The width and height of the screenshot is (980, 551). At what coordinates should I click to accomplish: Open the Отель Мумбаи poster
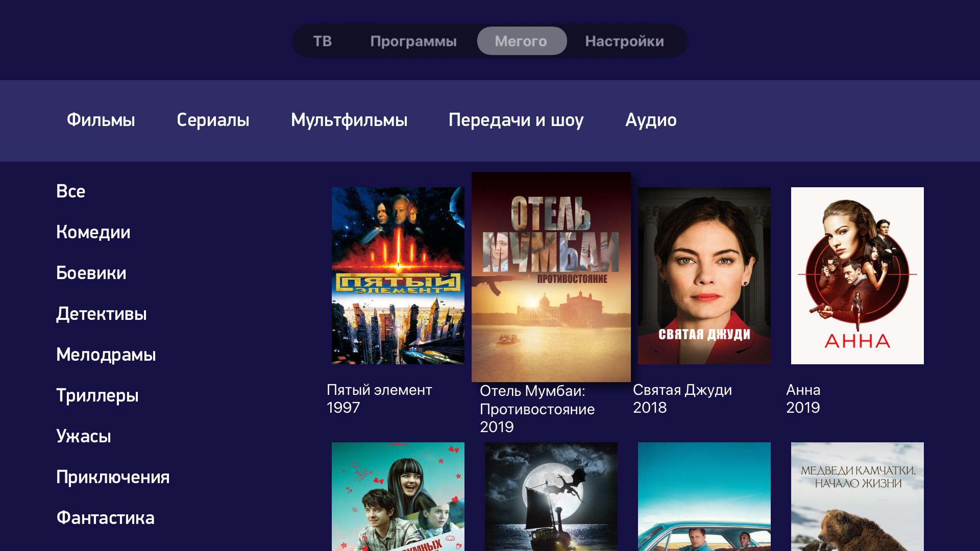[x=551, y=277]
